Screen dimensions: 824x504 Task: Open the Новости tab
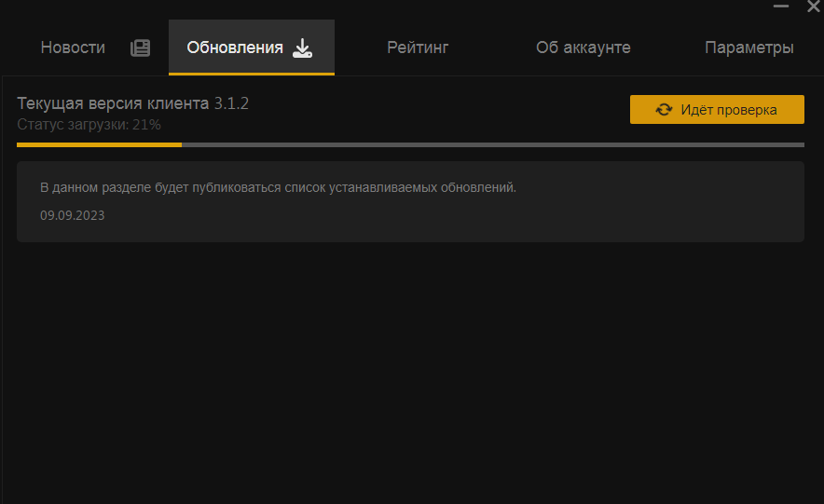[73, 48]
